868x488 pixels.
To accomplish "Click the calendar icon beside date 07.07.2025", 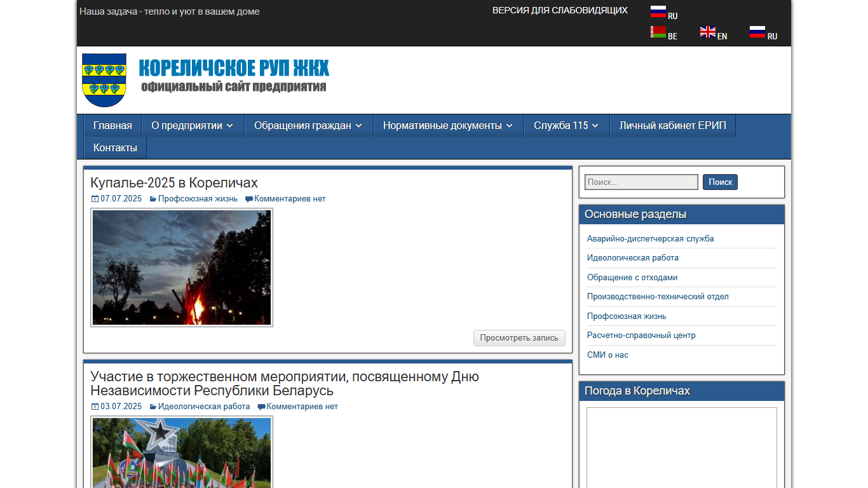I will click(95, 199).
